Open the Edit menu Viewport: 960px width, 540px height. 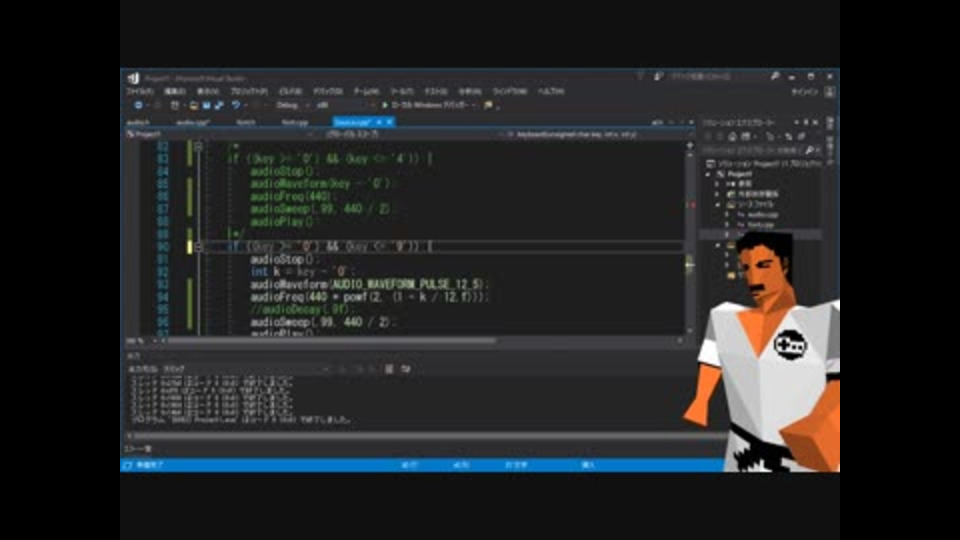pos(174,91)
